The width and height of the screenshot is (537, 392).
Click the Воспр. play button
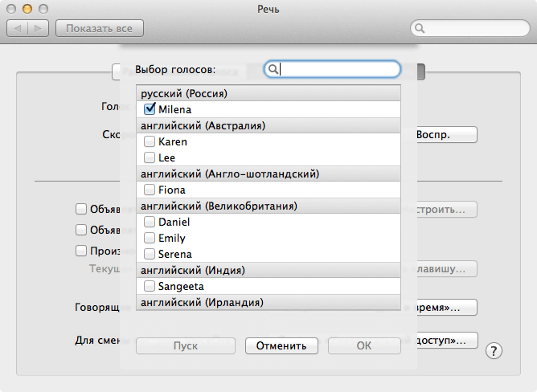tap(445, 134)
